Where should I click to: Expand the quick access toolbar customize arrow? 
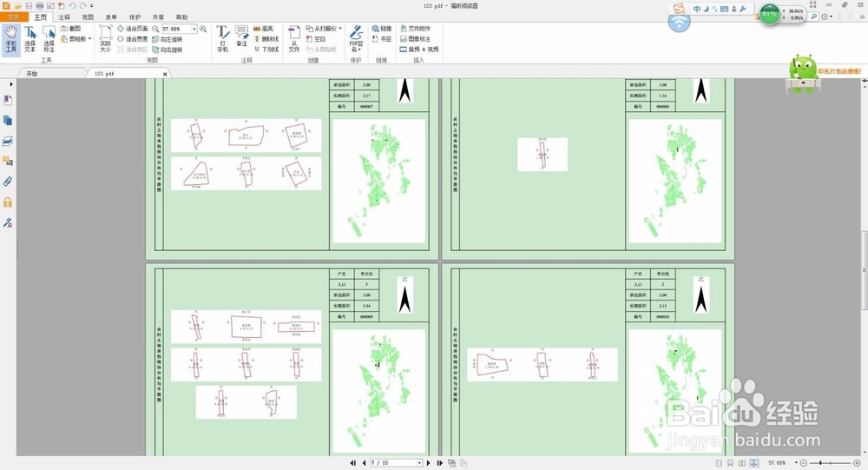91,6
